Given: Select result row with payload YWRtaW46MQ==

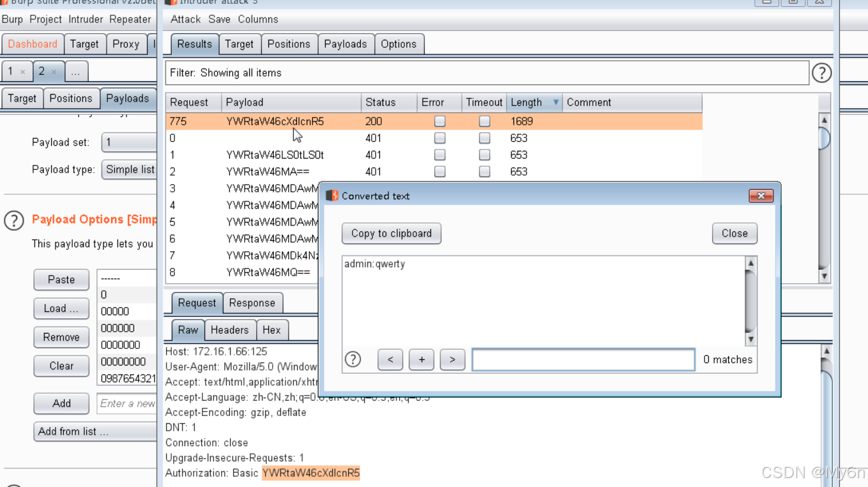Looking at the screenshot, I should [242, 272].
